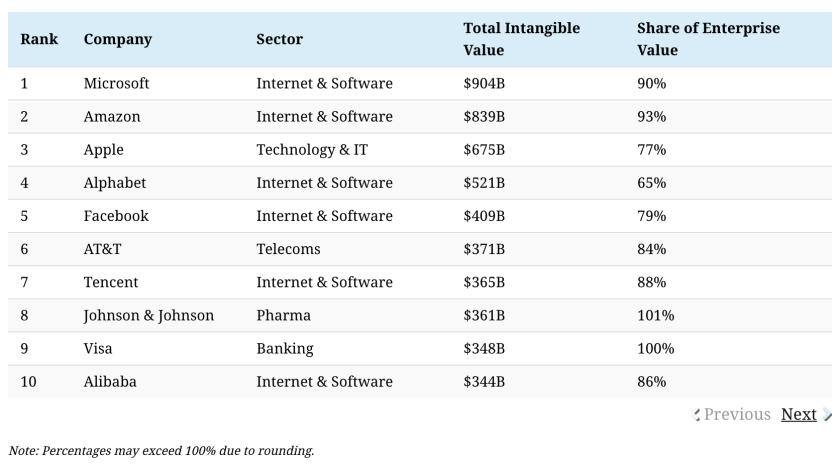
Task: Select the Alibaba company cell
Action: point(110,381)
